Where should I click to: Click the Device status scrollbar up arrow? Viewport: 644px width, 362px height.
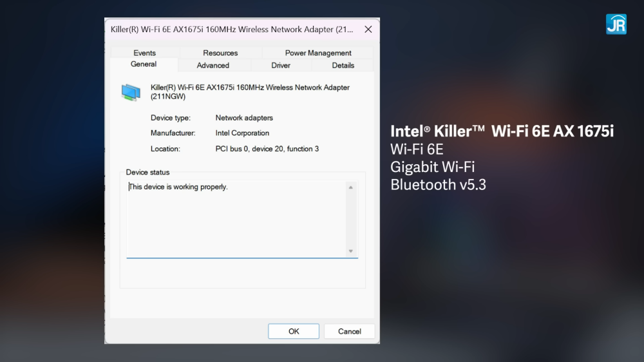coord(351,187)
